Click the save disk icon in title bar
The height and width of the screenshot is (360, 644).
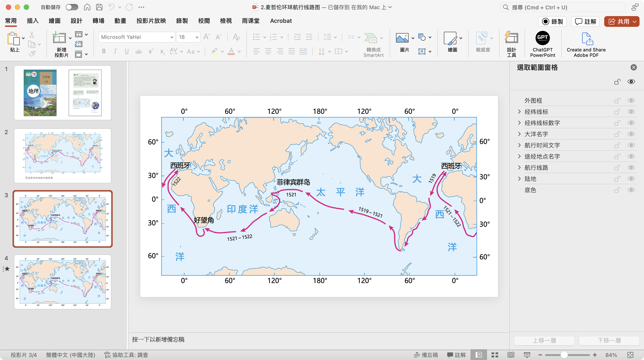pyautogui.click(x=99, y=7)
